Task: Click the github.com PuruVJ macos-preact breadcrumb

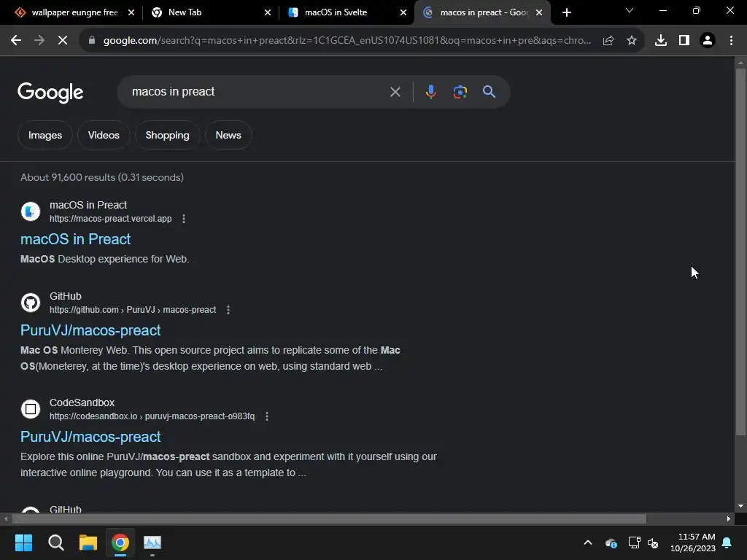Action: tap(133, 310)
